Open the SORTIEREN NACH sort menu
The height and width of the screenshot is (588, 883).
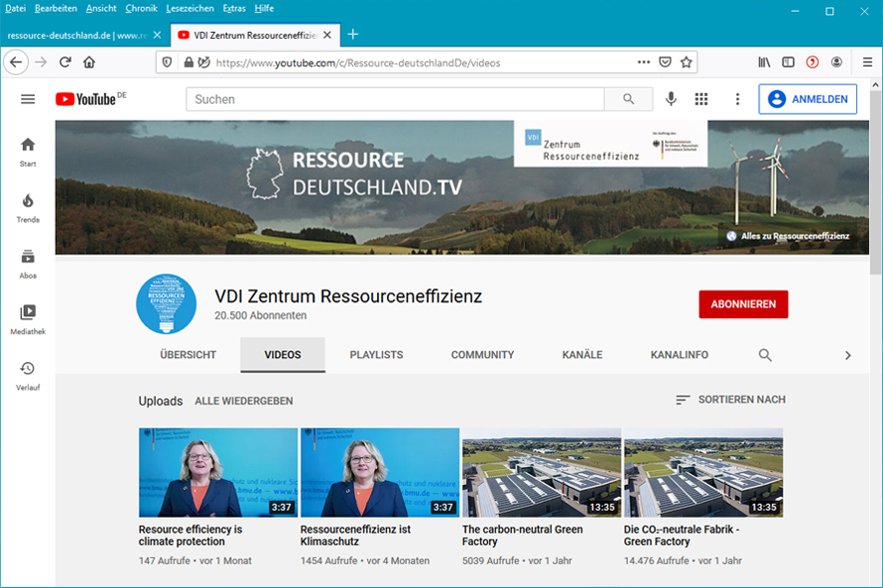pyautogui.click(x=730, y=400)
